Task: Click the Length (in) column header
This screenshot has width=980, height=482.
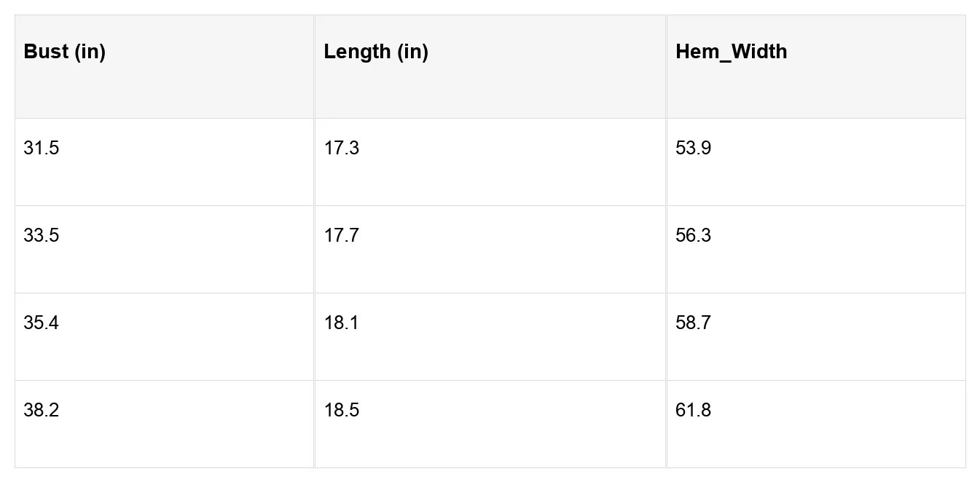Action: [490, 67]
